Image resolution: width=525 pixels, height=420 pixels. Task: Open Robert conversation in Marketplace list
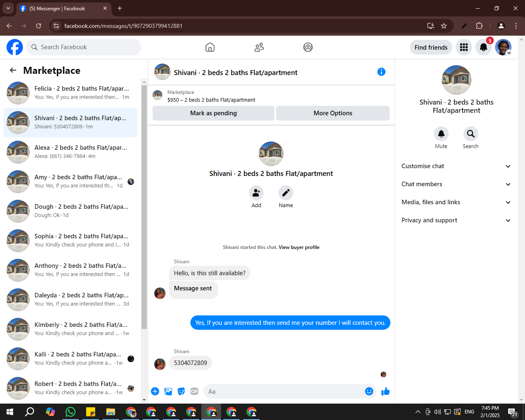point(70,388)
